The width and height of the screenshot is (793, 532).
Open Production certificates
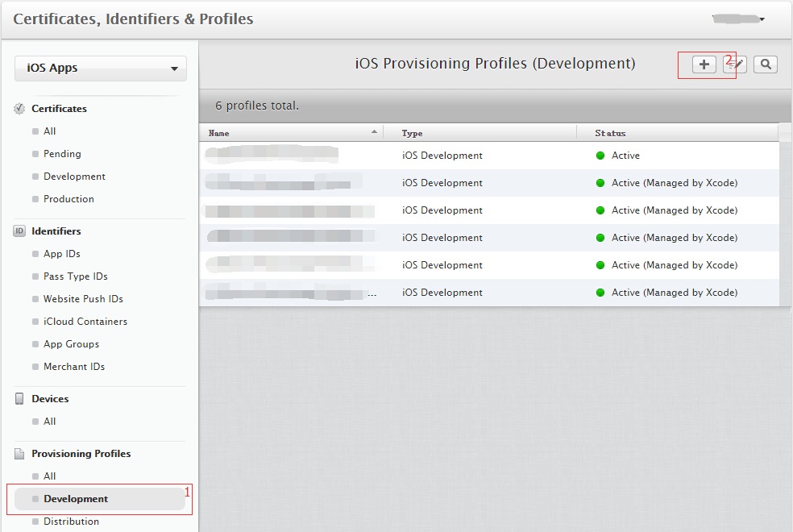[x=69, y=199]
